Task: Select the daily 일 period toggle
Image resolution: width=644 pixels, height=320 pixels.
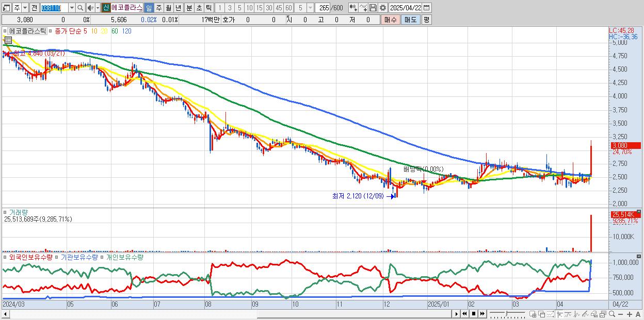Action: [149, 8]
